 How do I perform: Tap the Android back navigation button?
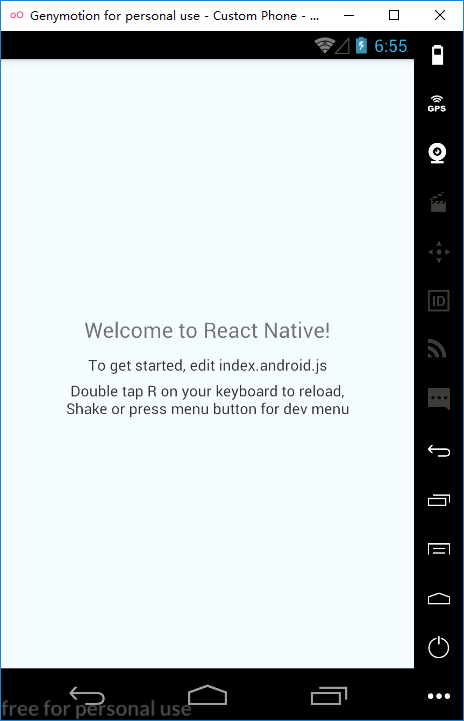[x=86, y=696]
